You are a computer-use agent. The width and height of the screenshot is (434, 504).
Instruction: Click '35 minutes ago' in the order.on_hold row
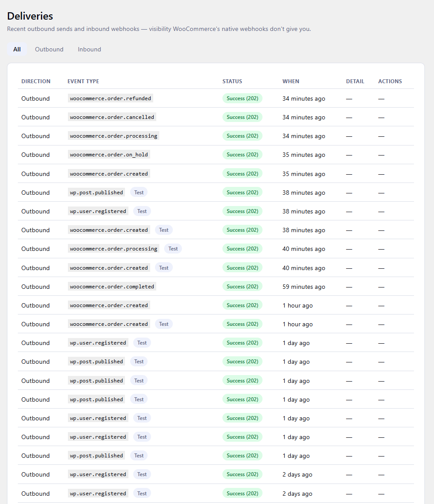tap(304, 155)
